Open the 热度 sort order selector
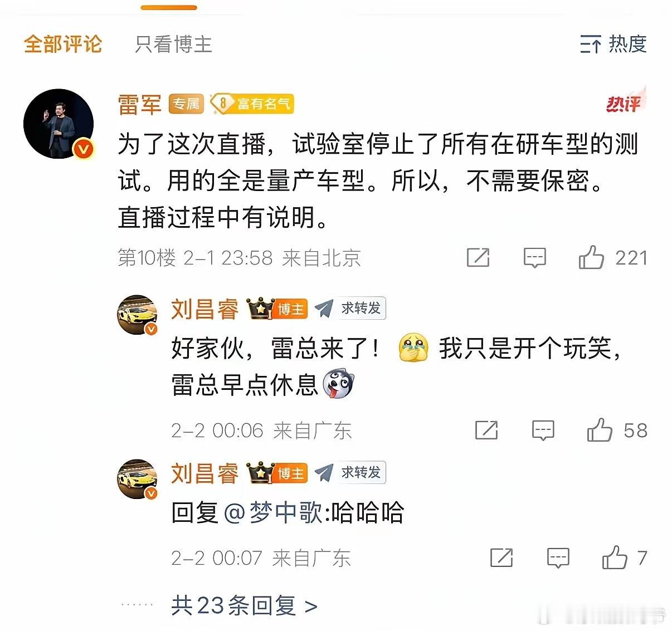 613,43
